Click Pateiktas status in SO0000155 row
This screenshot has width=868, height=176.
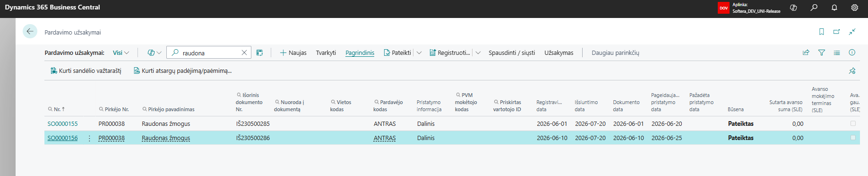(x=741, y=123)
